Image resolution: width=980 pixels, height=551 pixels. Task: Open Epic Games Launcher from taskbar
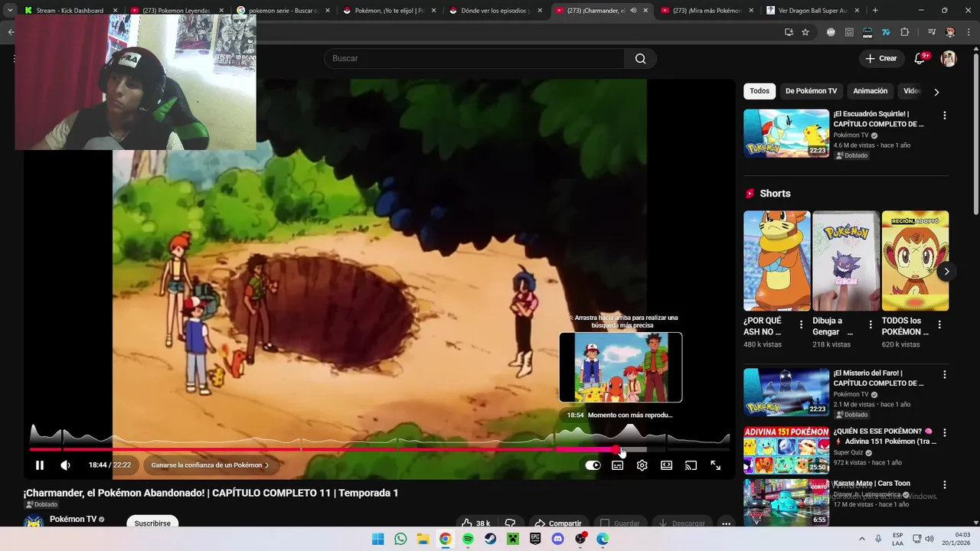pos(535,539)
